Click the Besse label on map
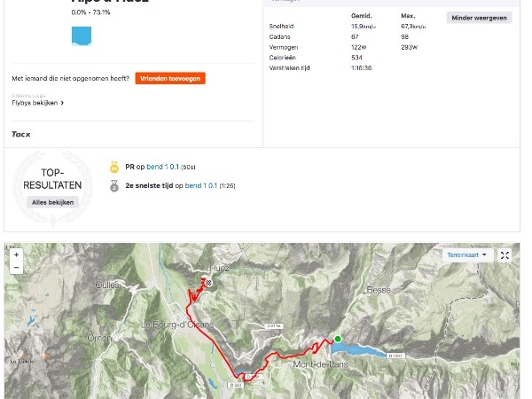 [x=379, y=290]
